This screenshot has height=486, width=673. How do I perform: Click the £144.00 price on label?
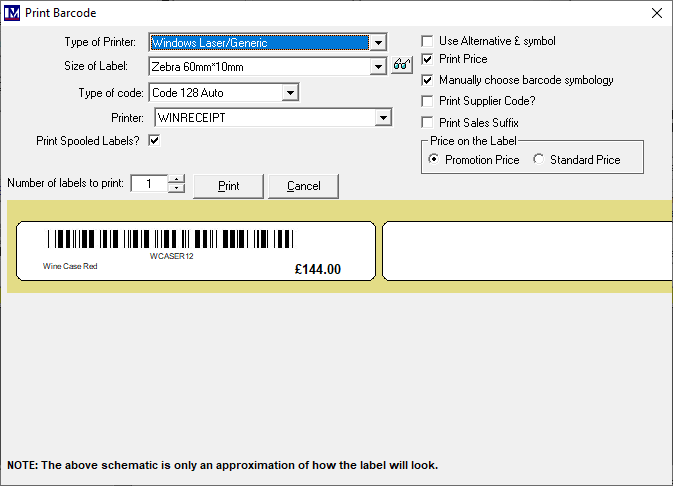318,269
